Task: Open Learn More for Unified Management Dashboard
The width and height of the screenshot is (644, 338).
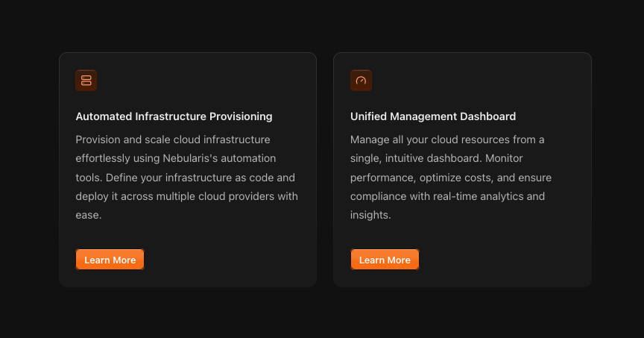Action: (385, 260)
